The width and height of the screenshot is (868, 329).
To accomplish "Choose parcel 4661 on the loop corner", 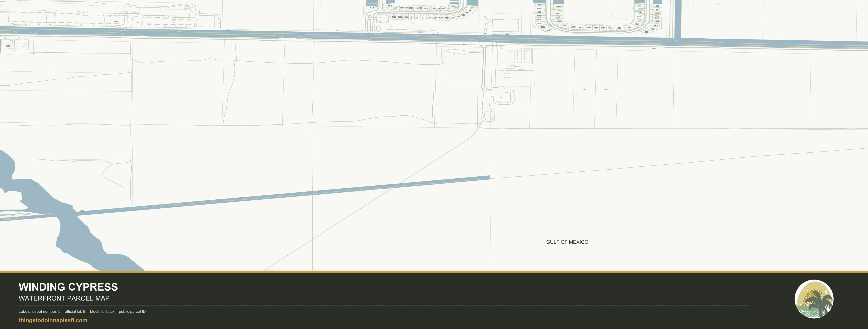I will 564,25.
